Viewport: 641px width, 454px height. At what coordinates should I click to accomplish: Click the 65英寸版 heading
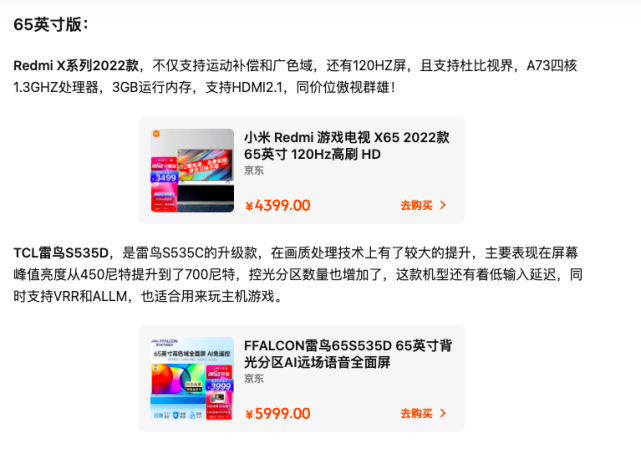tap(51, 25)
